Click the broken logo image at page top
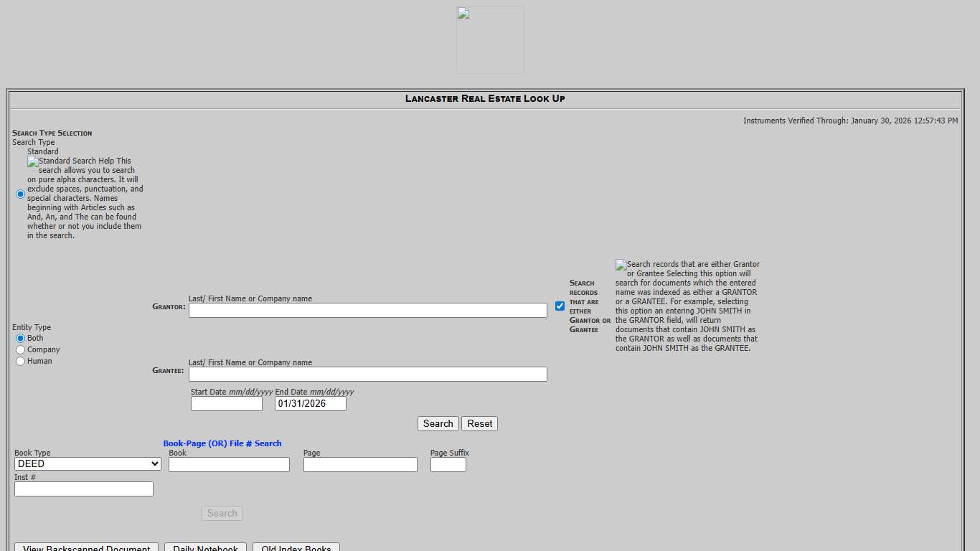This screenshot has height=551, width=980. 490,39
